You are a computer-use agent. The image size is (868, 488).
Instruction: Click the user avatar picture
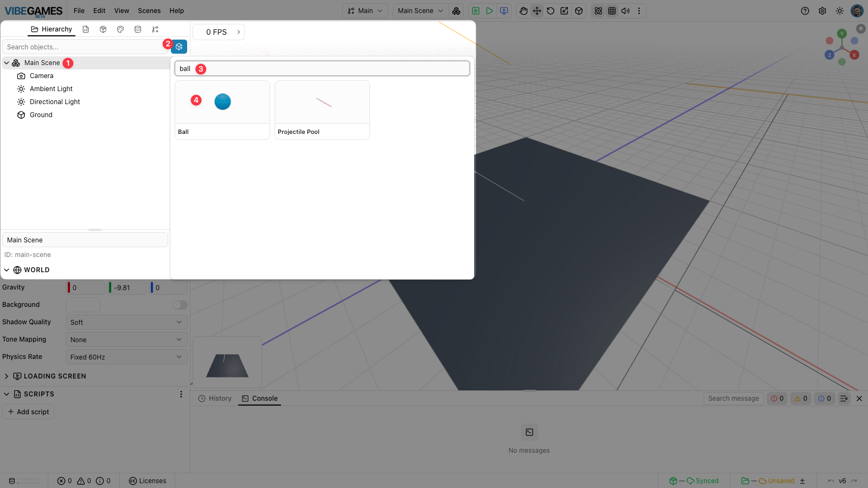tap(857, 11)
